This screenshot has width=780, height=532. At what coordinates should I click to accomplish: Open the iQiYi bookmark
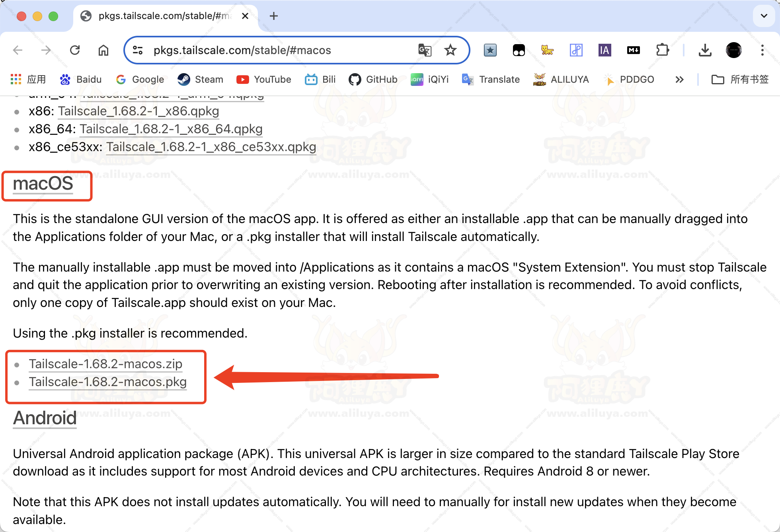click(x=430, y=80)
